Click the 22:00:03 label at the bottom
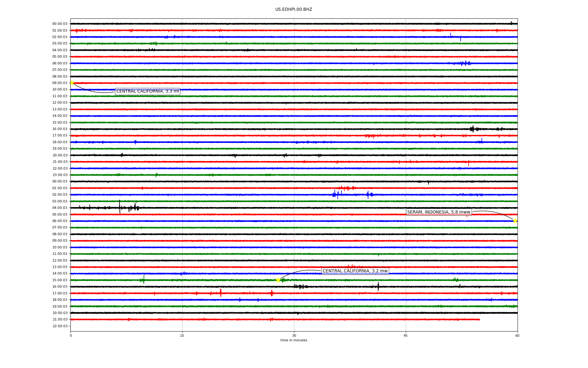This screenshot has height=368, width=588. pos(60,326)
